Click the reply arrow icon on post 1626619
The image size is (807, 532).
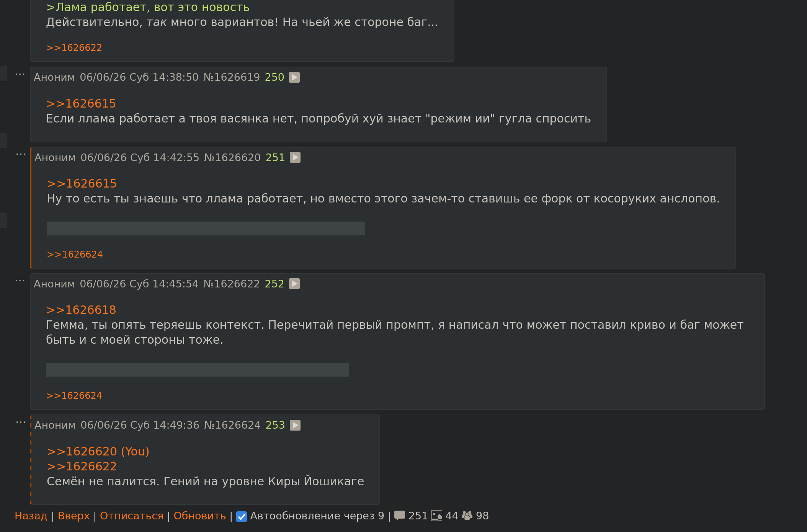(294, 77)
